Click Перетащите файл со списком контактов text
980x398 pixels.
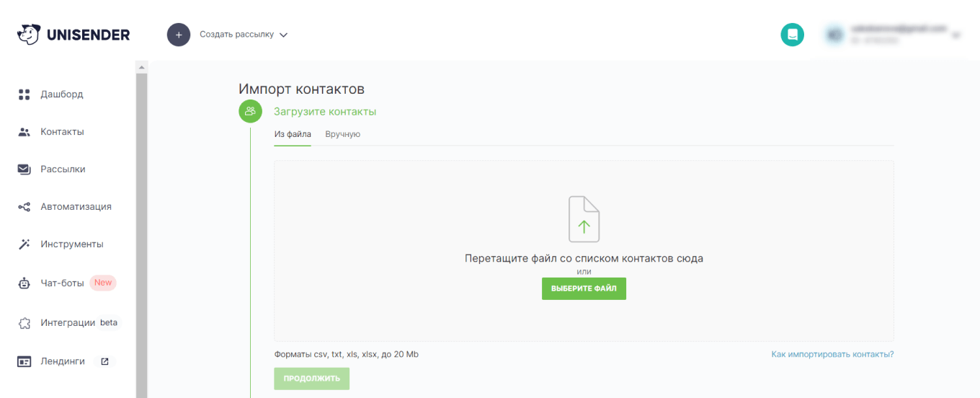click(584, 258)
